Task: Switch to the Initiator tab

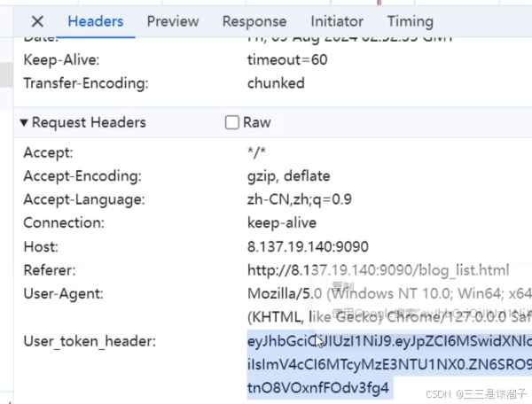Action: click(x=337, y=21)
